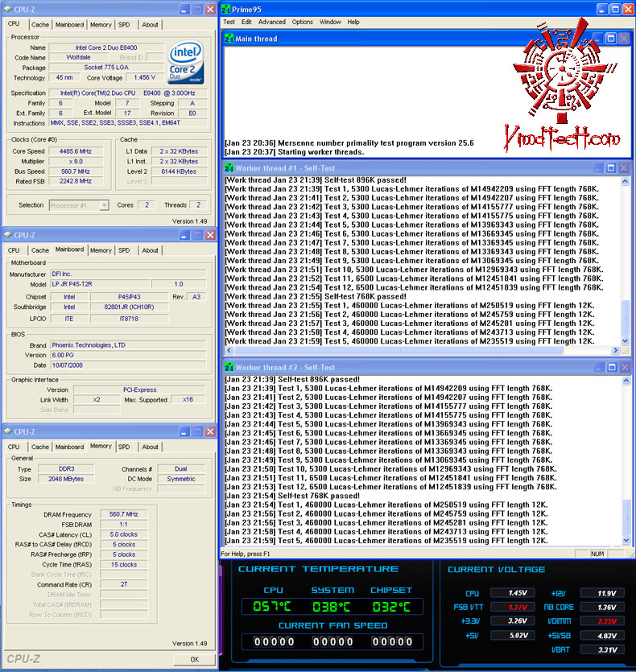Click Self-test 768K passed line in Worker #1

click(x=316, y=297)
